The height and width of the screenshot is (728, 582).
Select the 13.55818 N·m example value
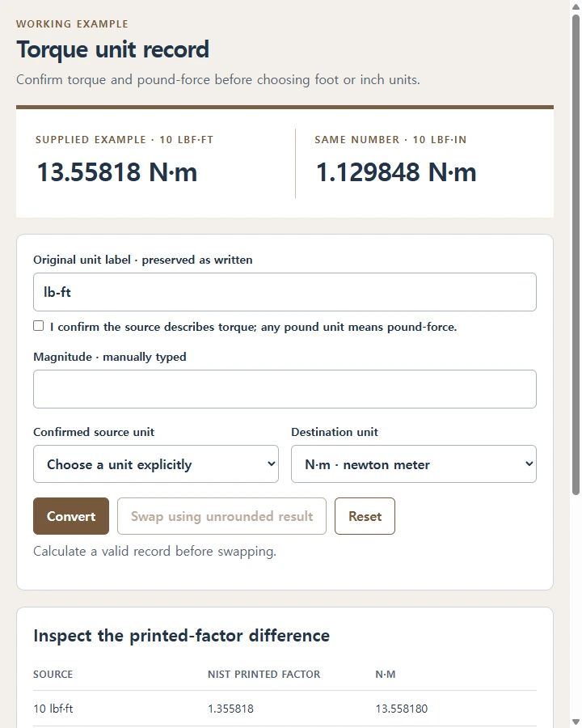117,172
